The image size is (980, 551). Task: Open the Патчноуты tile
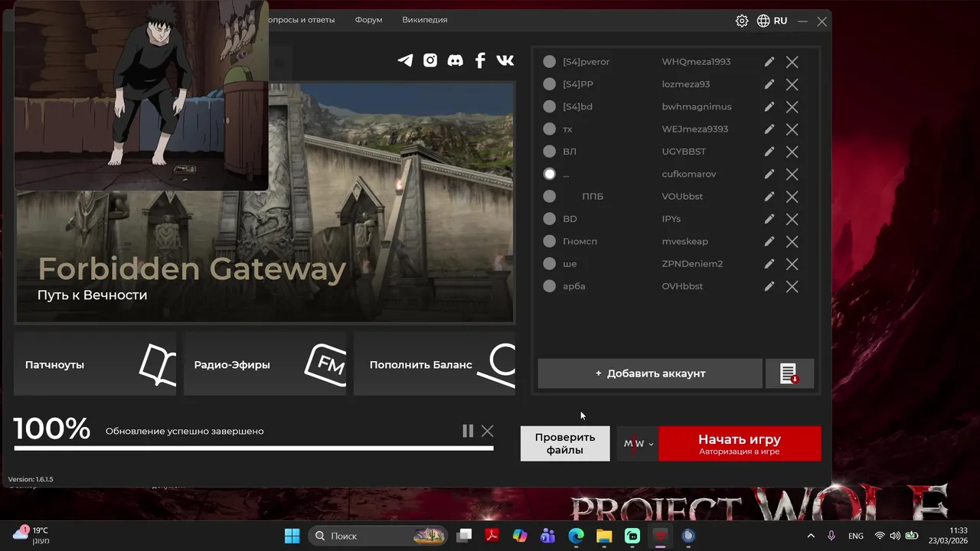click(95, 364)
